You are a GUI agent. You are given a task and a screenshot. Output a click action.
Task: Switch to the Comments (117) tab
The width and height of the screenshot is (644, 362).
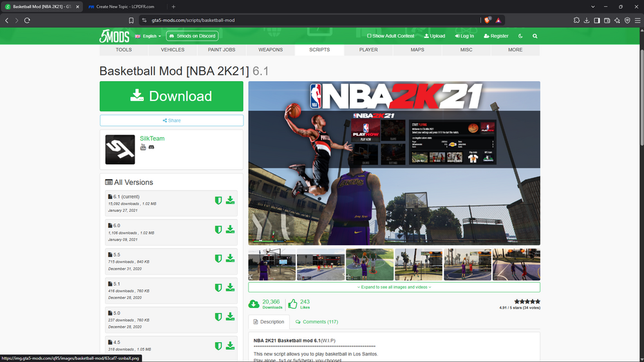(317, 321)
